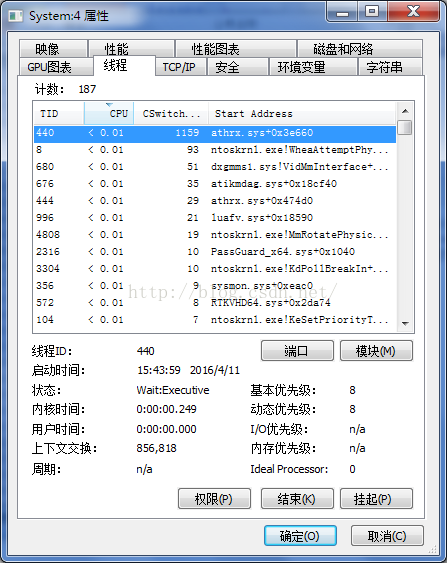Screen dimensions: 447x563
Task: Click the thread count value 187
Action: pos(87,89)
